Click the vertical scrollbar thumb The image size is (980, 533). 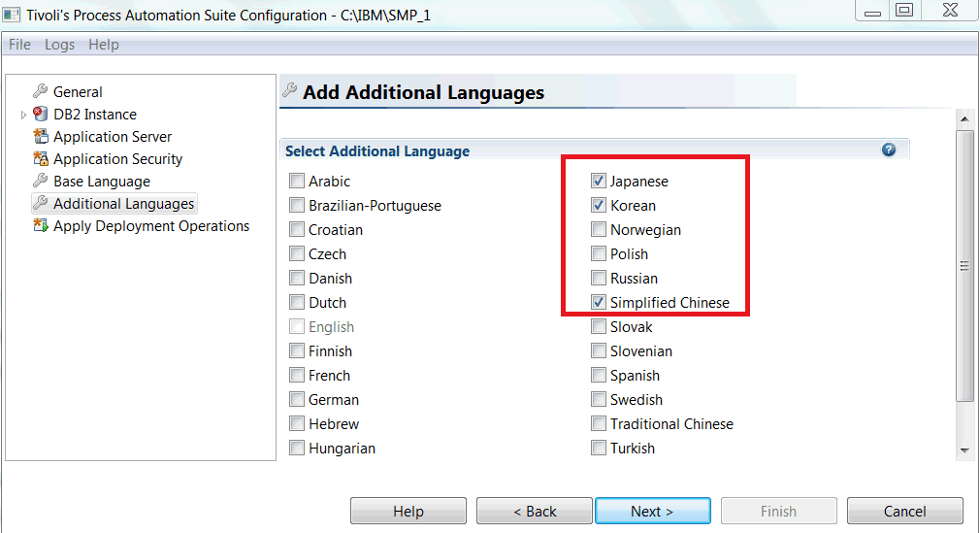click(x=964, y=266)
